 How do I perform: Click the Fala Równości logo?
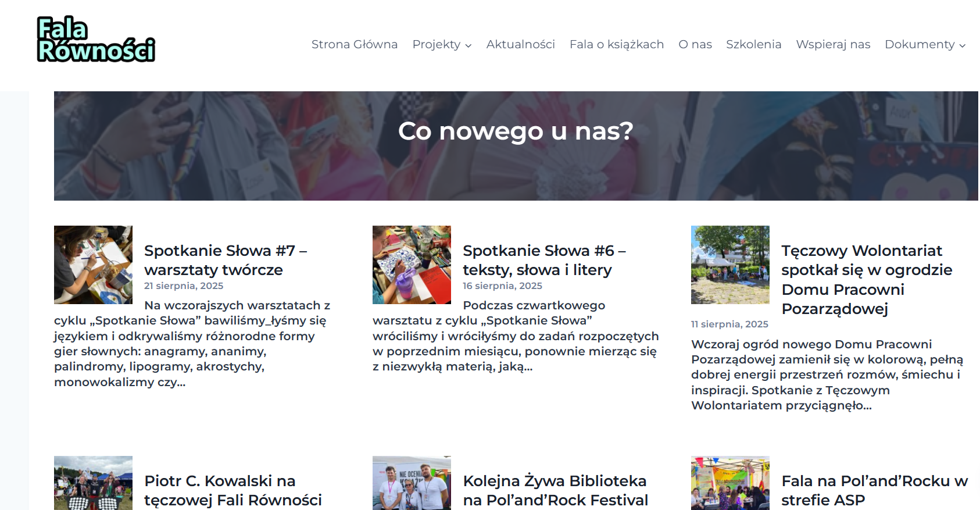[96, 39]
